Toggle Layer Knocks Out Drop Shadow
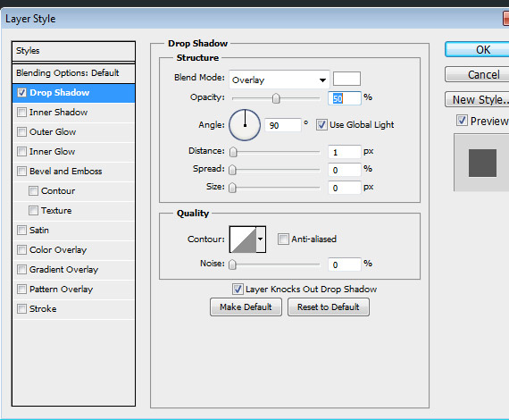Screen dimensions: 509x420 (238, 290)
